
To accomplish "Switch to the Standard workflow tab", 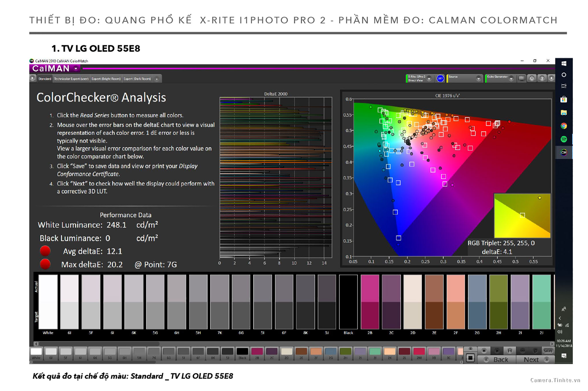I will point(45,79).
